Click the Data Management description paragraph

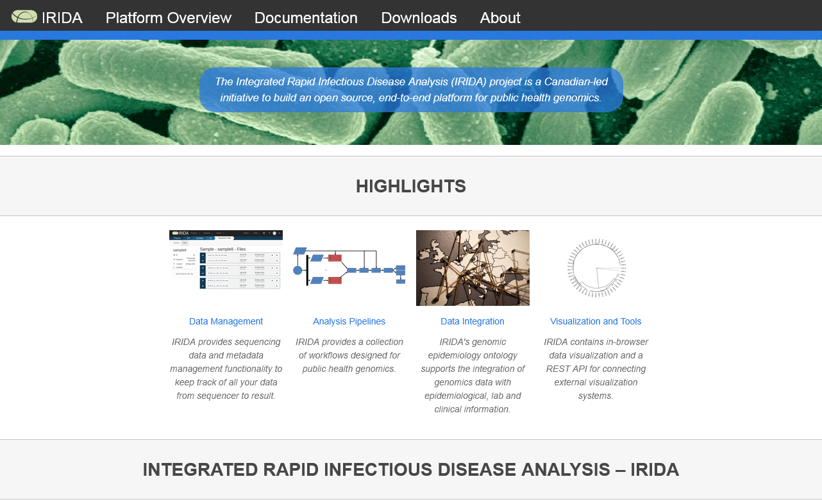pyautogui.click(x=226, y=369)
